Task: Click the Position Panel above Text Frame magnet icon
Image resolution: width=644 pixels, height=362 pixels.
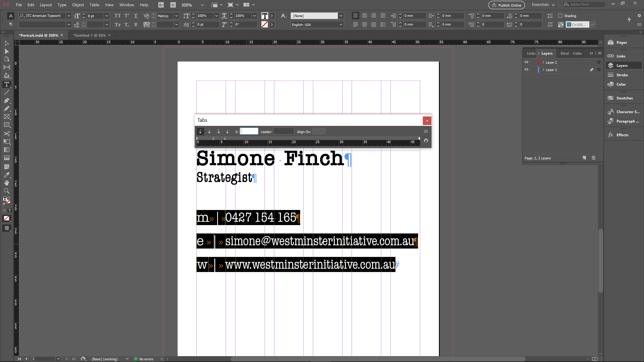Action: pos(426,141)
